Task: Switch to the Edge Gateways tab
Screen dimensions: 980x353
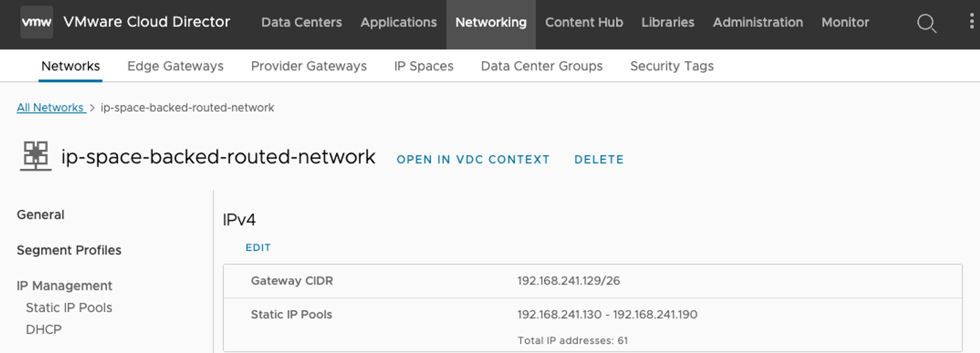Action: tap(175, 66)
